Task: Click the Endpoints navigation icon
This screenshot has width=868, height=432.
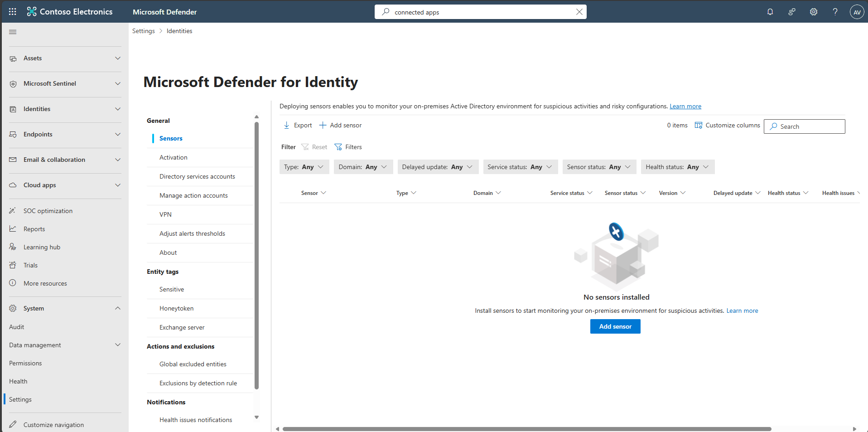Action: click(x=13, y=135)
